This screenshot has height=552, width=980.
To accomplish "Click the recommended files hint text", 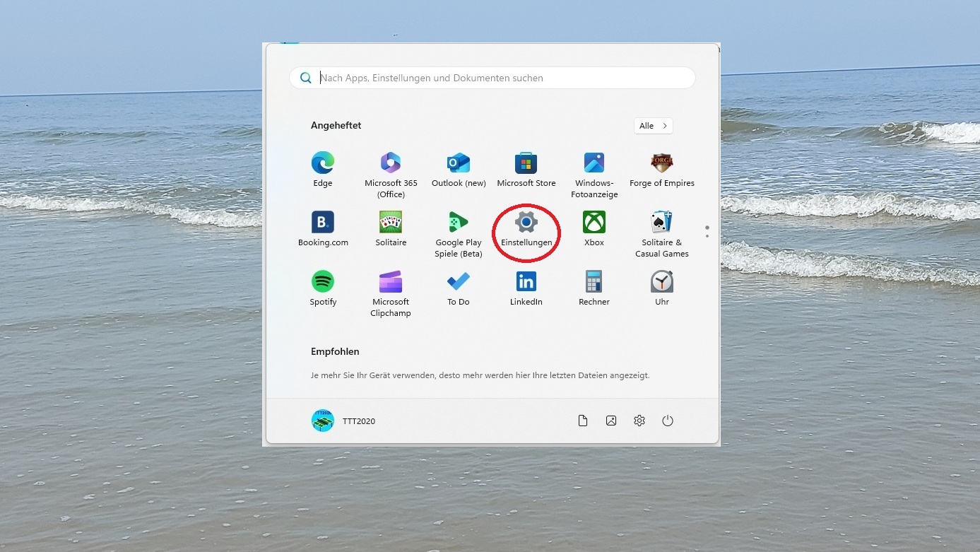I will [480, 375].
